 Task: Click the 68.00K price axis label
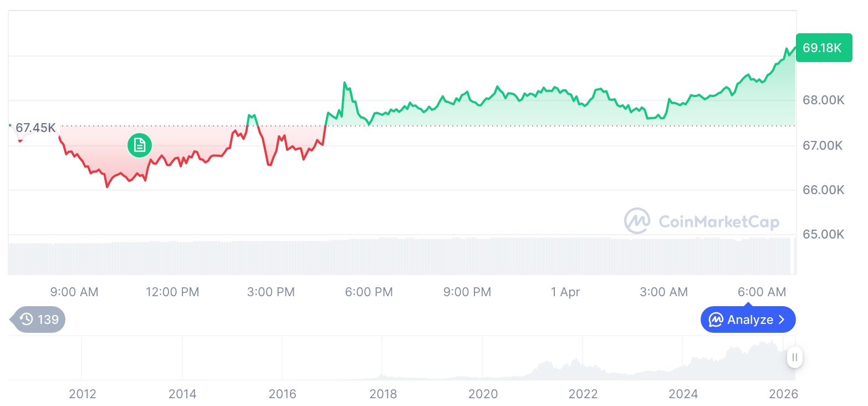(x=824, y=100)
